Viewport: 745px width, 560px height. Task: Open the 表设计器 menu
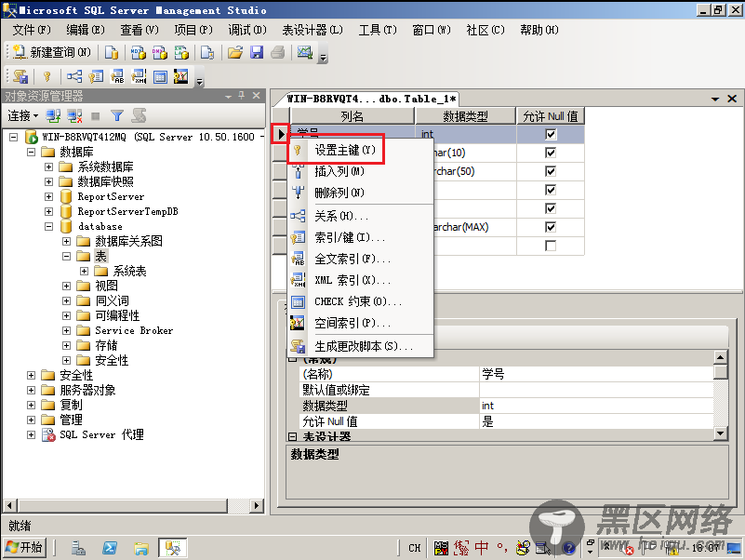click(x=313, y=30)
